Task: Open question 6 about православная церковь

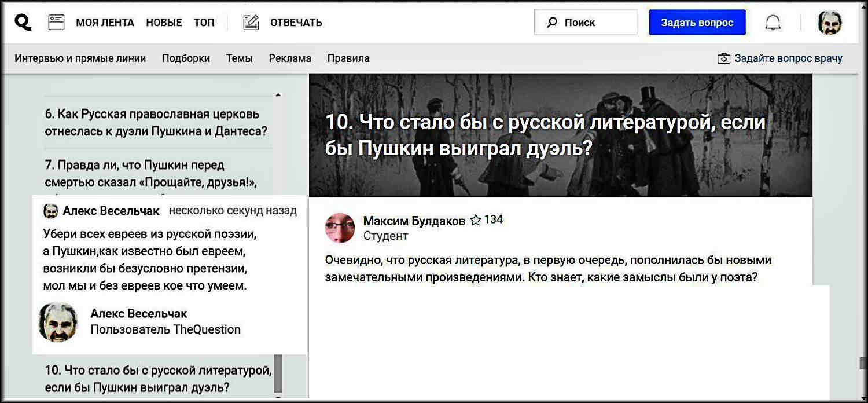Action: (x=156, y=122)
